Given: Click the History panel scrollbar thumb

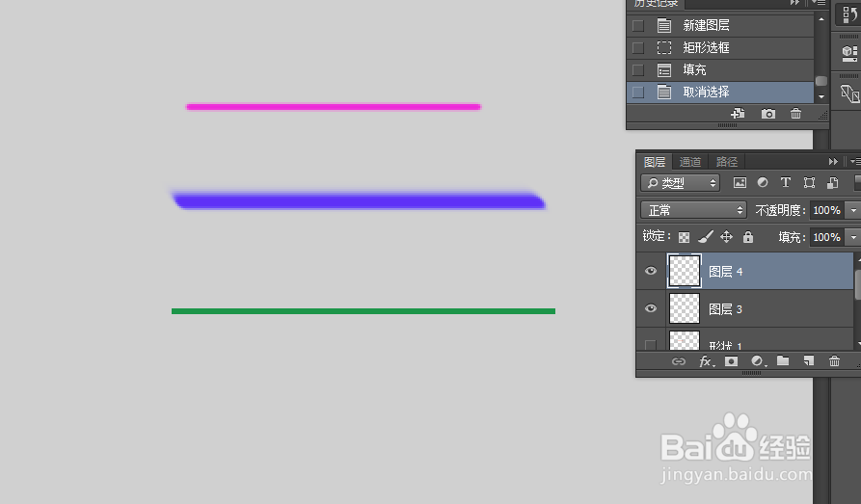Looking at the screenshot, I should pyautogui.click(x=821, y=81).
